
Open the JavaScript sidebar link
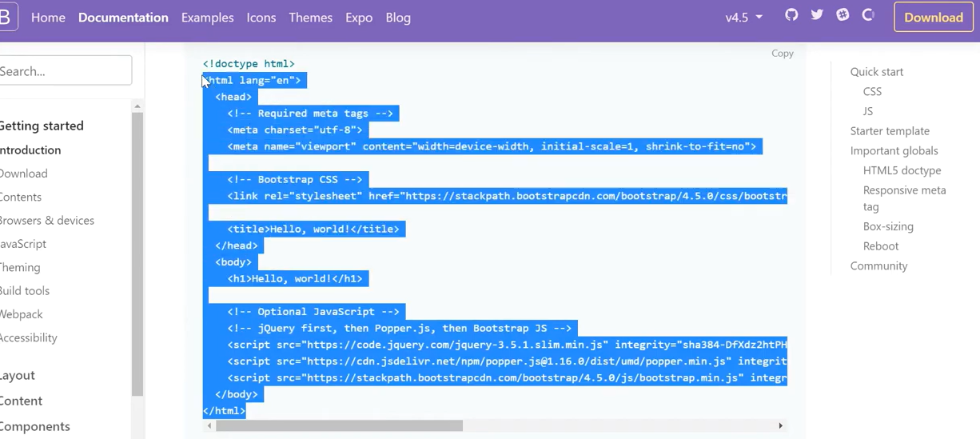pos(23,244)
